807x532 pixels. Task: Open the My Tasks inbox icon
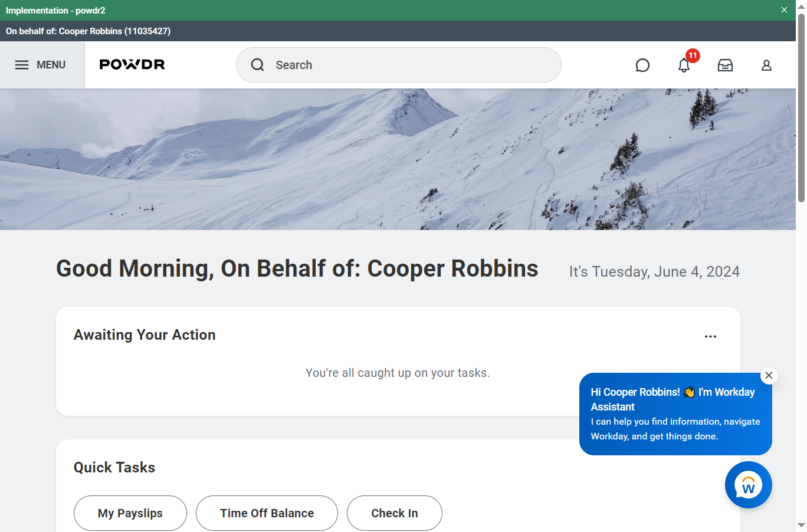[x=725, y=65]
